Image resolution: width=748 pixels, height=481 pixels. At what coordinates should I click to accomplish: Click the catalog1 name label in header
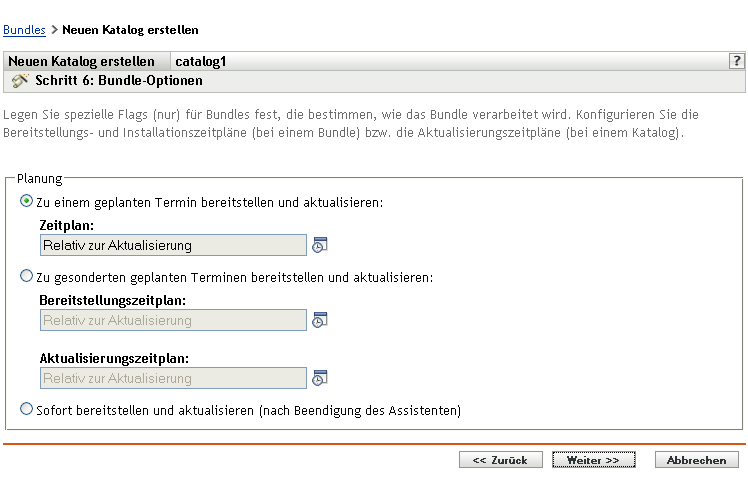[200, 61]
